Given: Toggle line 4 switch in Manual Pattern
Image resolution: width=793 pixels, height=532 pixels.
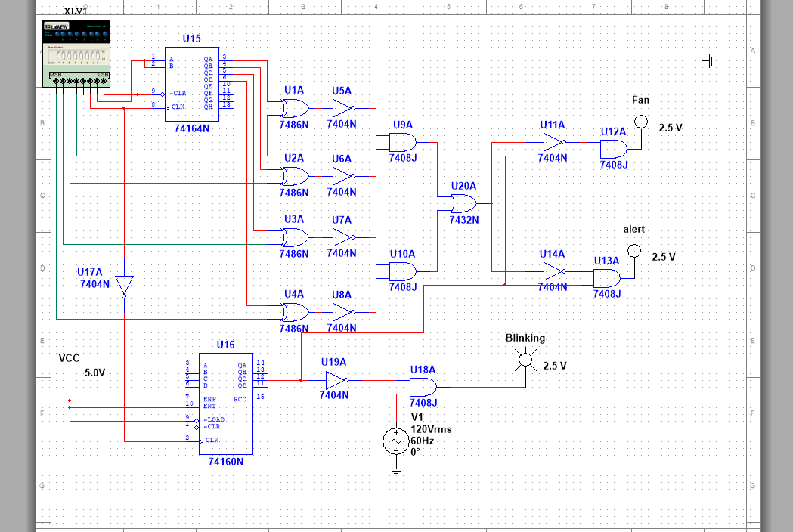Looking at the screenshot, I should tap(75, 54).
